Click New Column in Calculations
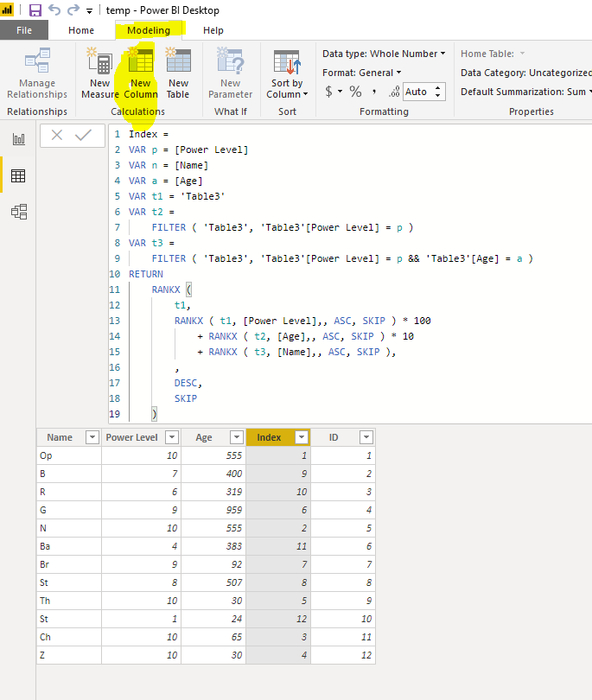 tap(141, 73)
